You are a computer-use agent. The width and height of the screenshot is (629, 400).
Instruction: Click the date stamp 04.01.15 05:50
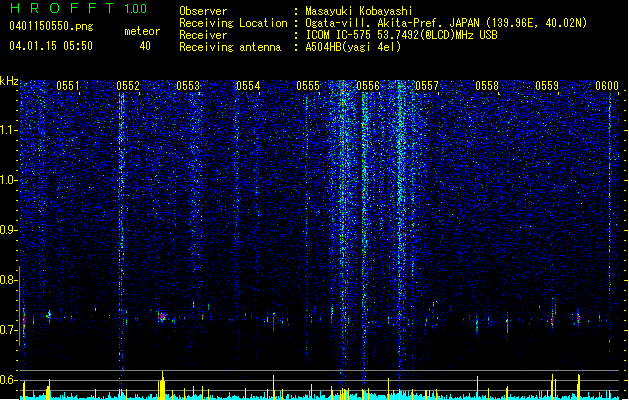point(51,46)
